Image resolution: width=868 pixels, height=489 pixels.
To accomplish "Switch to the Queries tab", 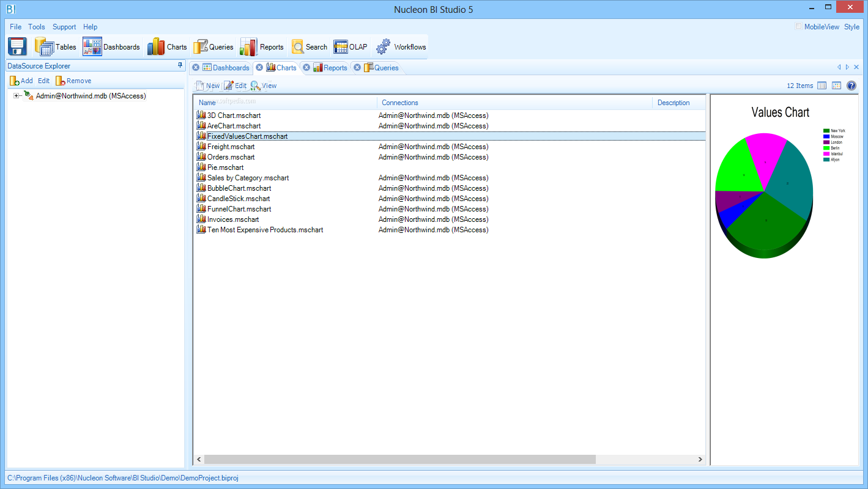I will 381,68.
